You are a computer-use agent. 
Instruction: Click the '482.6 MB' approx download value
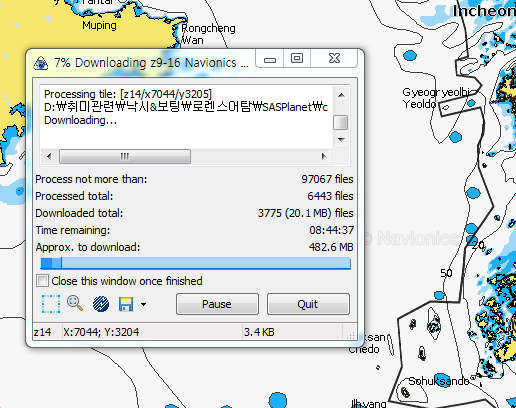331,247
